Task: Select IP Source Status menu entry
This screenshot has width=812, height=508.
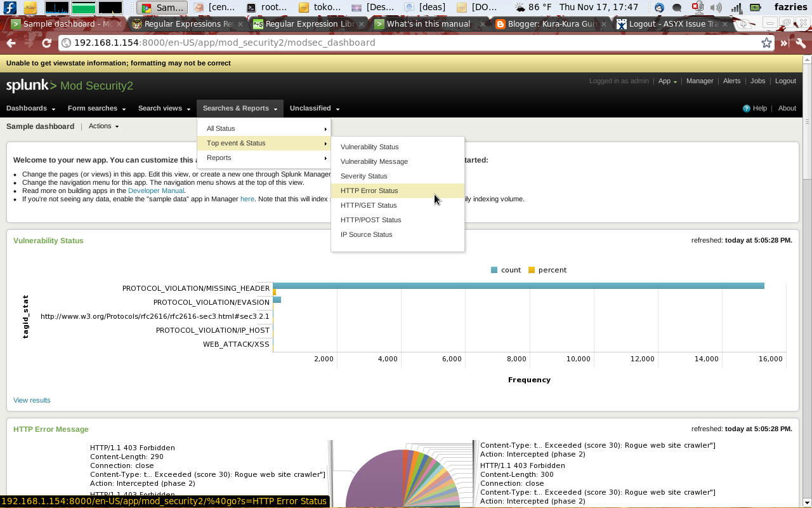Action: (398, 235)
